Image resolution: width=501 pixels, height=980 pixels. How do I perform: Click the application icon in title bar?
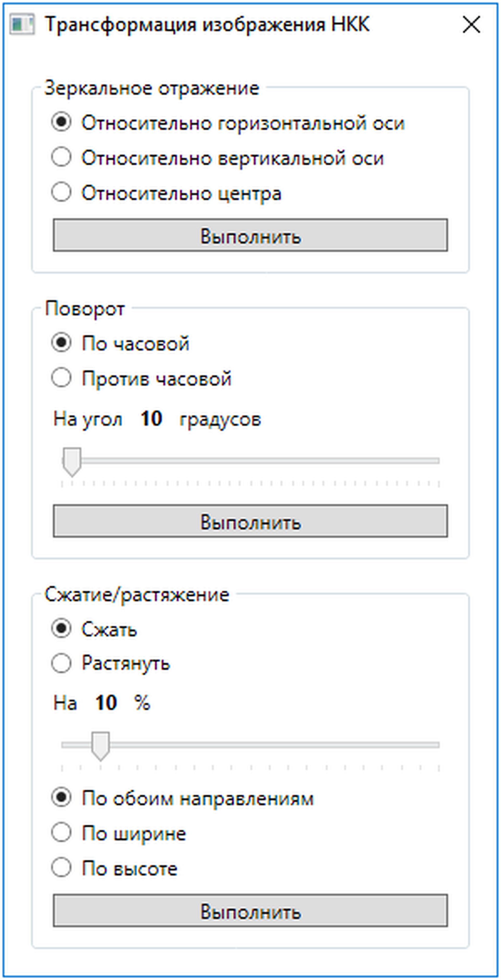(x=22, y=25)
